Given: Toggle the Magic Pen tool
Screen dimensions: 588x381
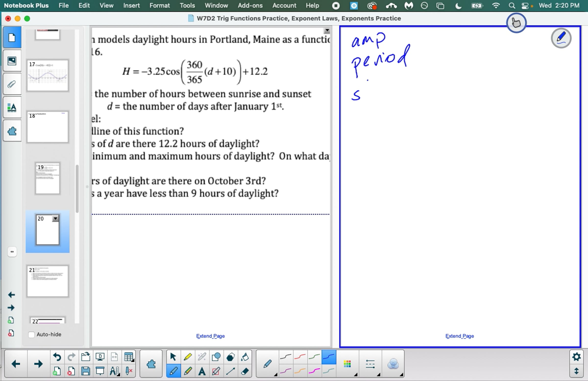Looking at the screenshot, I should point(202,357).
